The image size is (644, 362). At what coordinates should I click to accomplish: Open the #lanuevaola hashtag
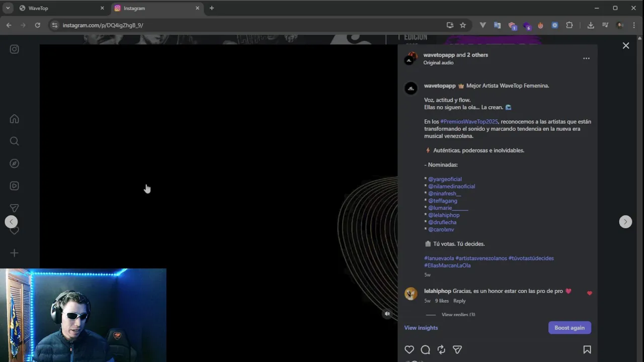(x=439, y=258)
